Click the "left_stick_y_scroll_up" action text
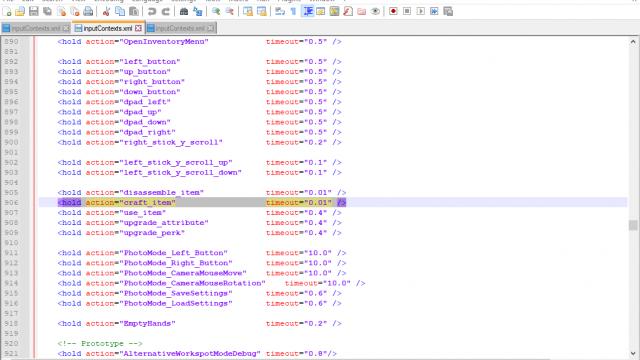The image size is (640, 360). [176, 162]
